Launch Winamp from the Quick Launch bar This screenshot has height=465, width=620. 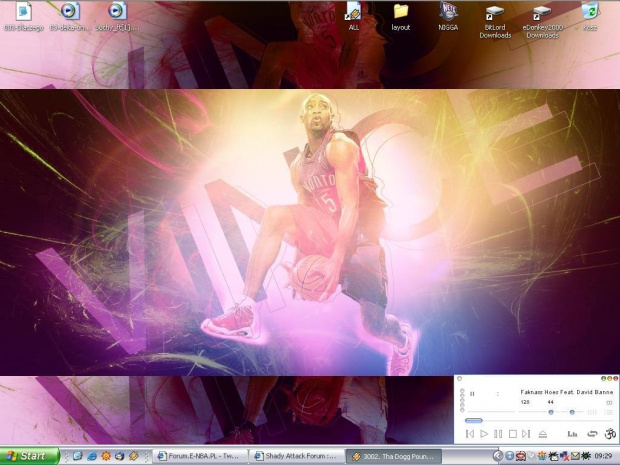coord(134,456)
